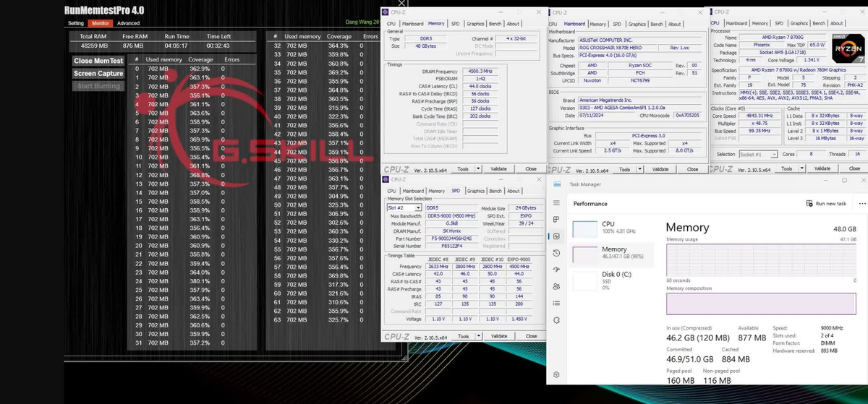Viewport: 868px width, 404px height.
Task: Click the Start Burning button
Action: 98,86
